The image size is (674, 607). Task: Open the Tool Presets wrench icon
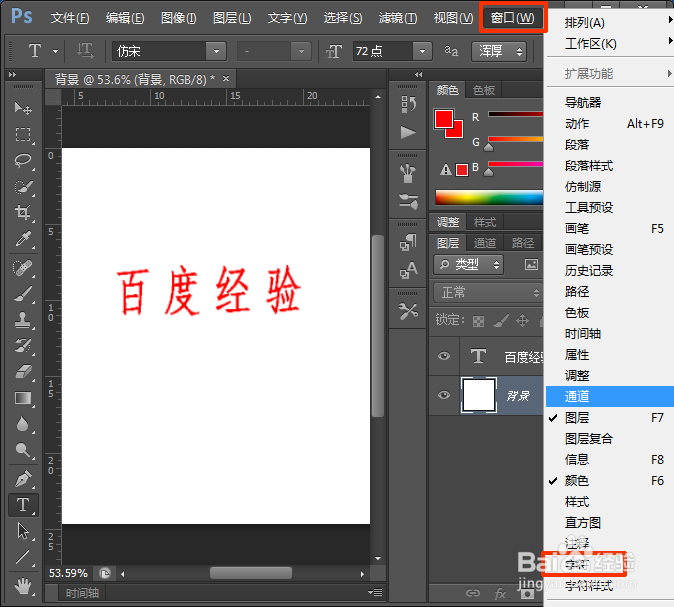click(x=408, y=312)
